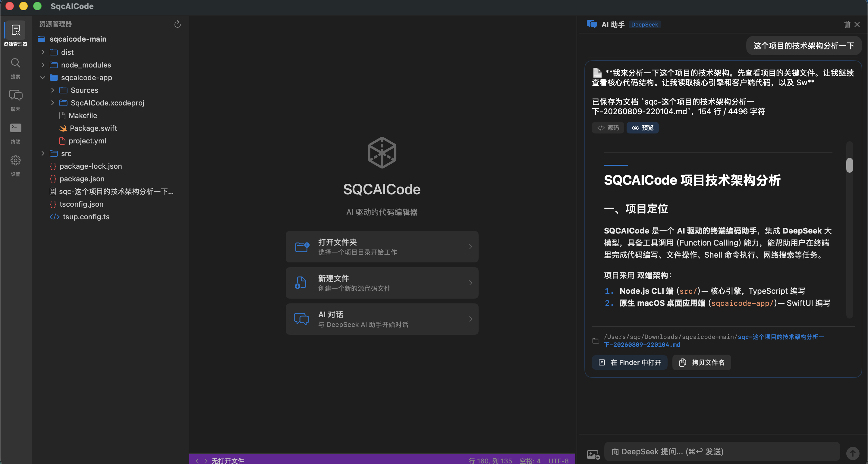The image size is (868, 464).
Task: Open tsup.config.ts file
Action: 86,217
